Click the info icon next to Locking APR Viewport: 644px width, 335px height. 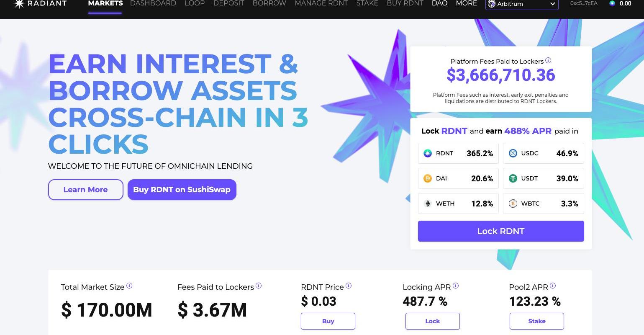(456, 286)
